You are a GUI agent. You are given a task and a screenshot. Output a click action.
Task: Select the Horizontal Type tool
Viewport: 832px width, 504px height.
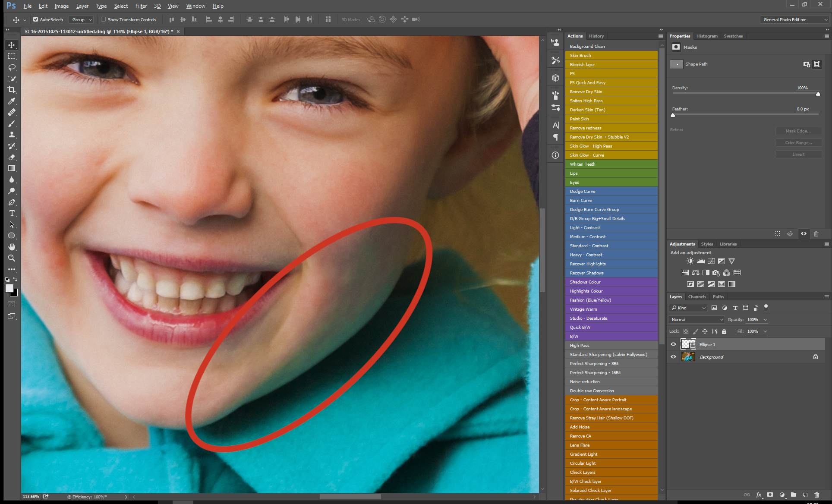tap(12, 213)
